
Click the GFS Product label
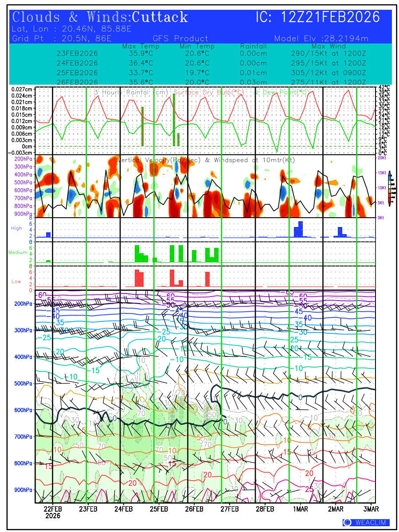[180, 38]
